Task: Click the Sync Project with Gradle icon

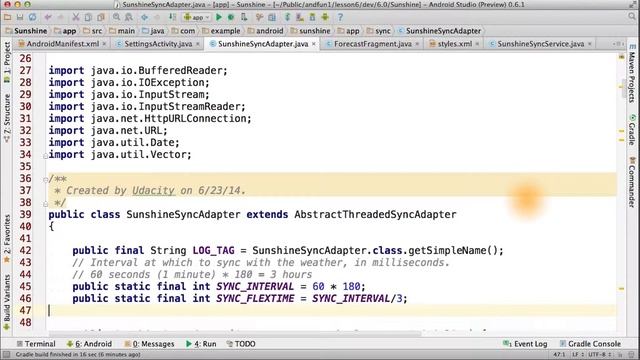Action: 287,17
